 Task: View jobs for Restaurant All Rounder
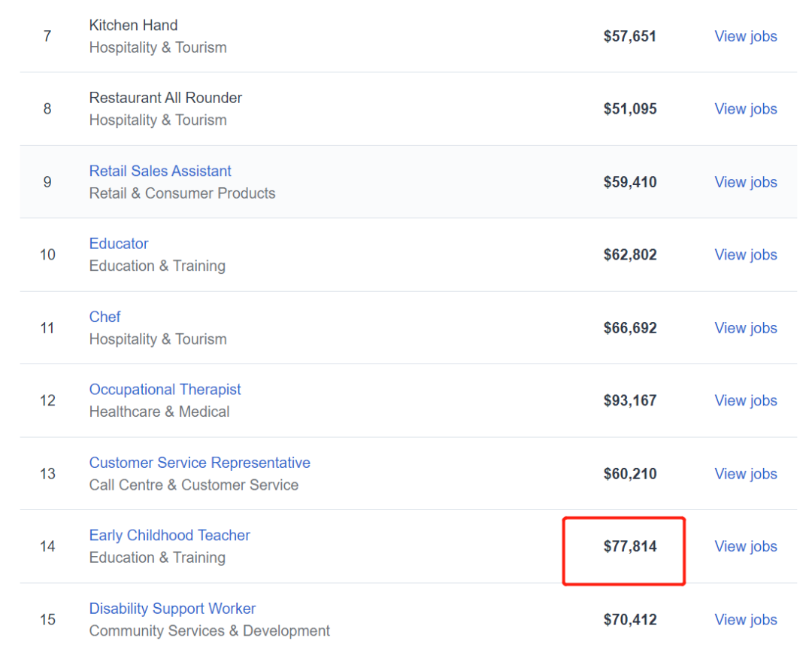coord(745,109)
